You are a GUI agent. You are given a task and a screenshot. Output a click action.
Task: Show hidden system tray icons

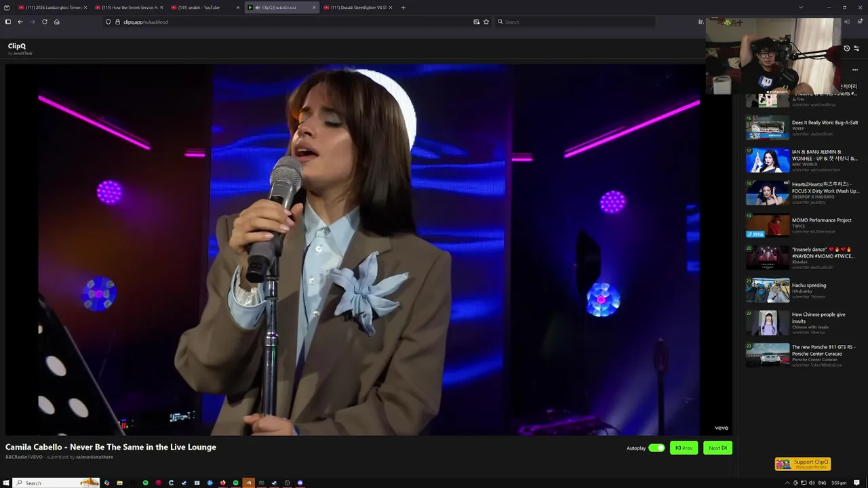(787, 483)
